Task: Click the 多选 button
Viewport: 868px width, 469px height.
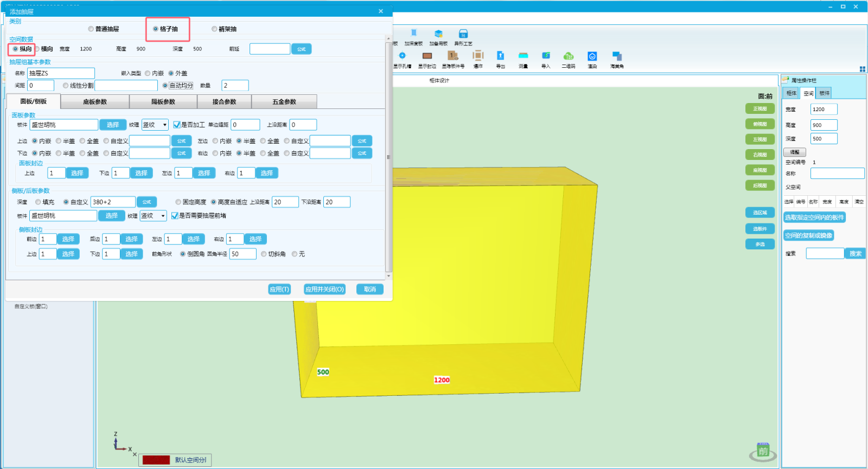Action: tap(760, 245)
